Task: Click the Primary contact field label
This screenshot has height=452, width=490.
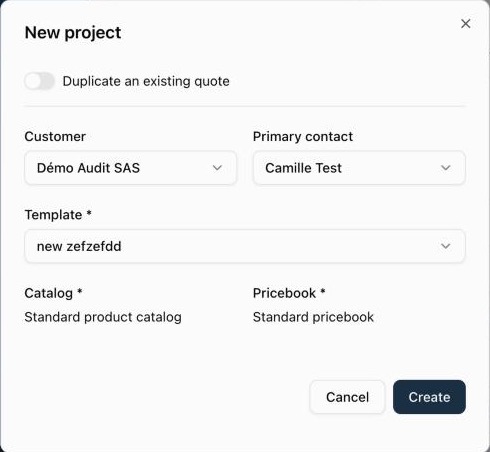Action: [x=303, y=137]
